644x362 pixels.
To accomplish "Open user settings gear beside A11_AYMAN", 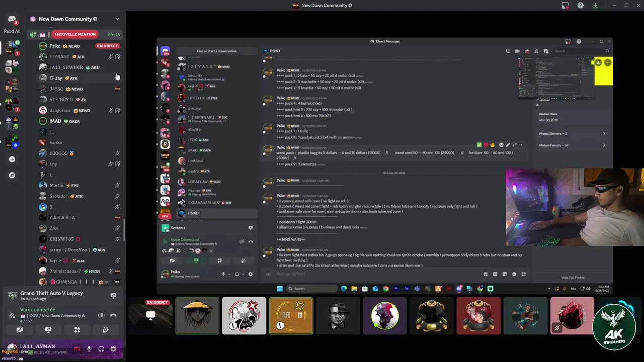I will pyautogui.click(x=113, y=348).
